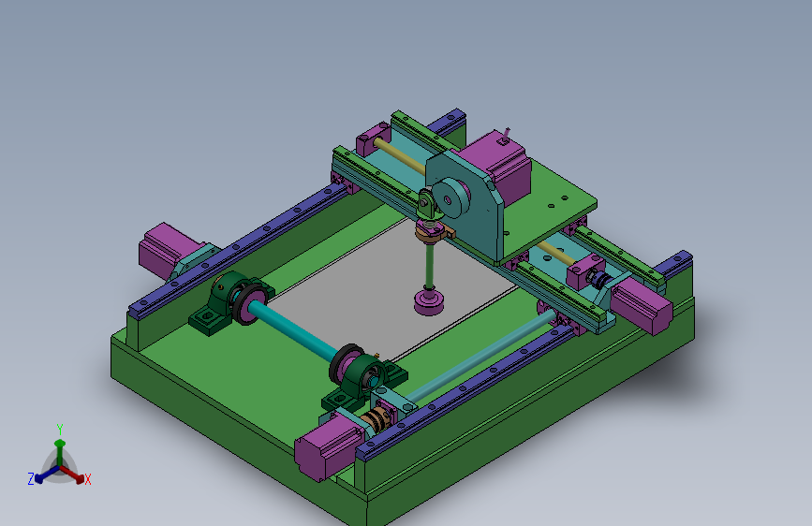
Task: Select the round purple foot under the vertical rod
Action: click(429, 302)
